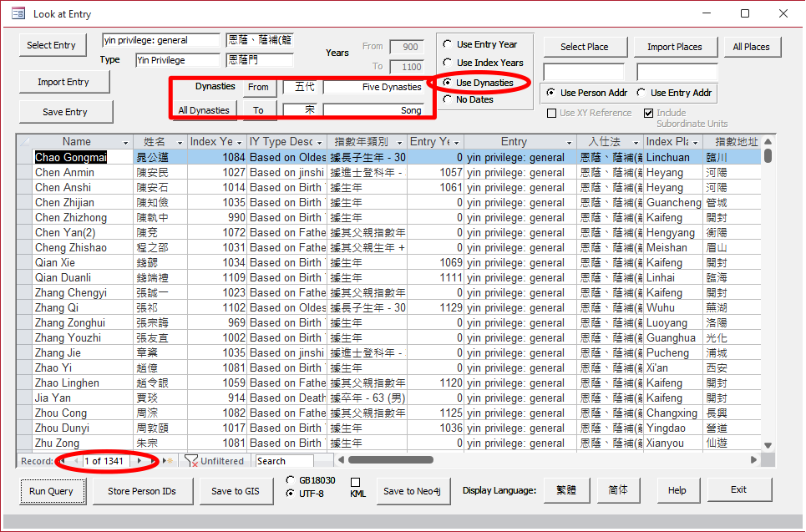806x532 pixels.
Task: Toggle Include Subordinate Units checkbox
Action: tap(649, 113)
